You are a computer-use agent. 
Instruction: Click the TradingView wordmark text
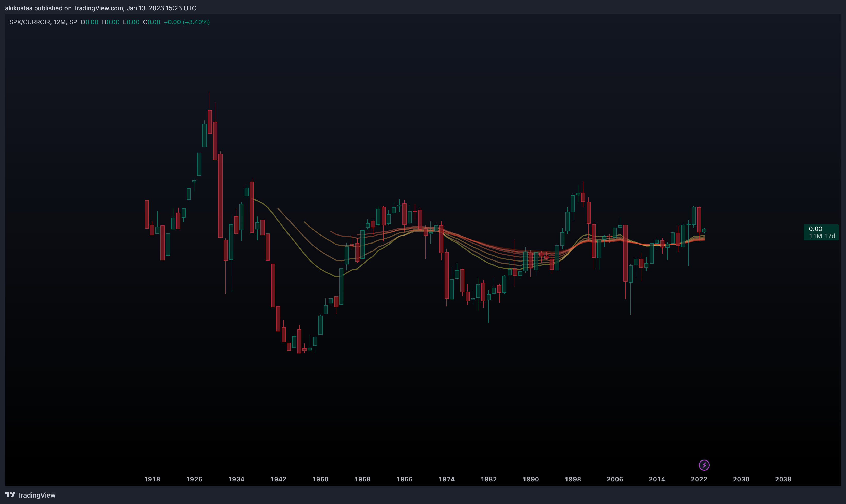tap(36, 495)
